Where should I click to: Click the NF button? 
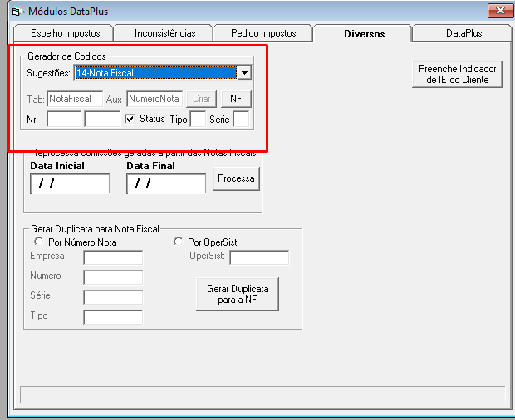pos(236,99)
